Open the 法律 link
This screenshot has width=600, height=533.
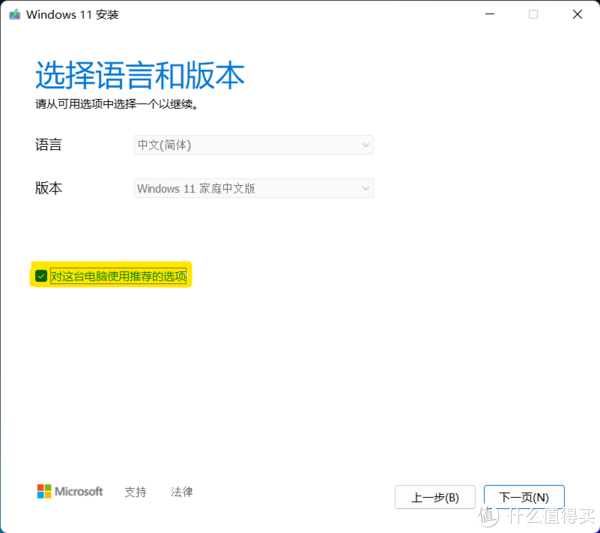point(182,492)
